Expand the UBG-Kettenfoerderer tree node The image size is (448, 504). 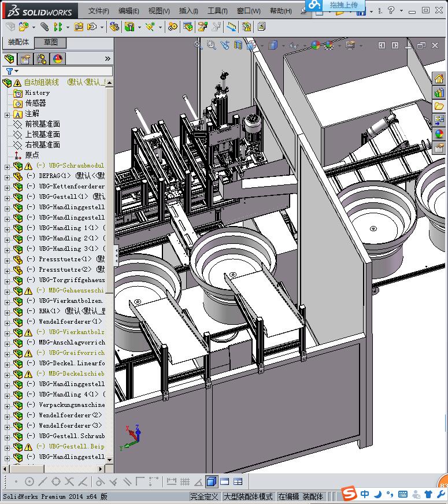click(7, 188)
